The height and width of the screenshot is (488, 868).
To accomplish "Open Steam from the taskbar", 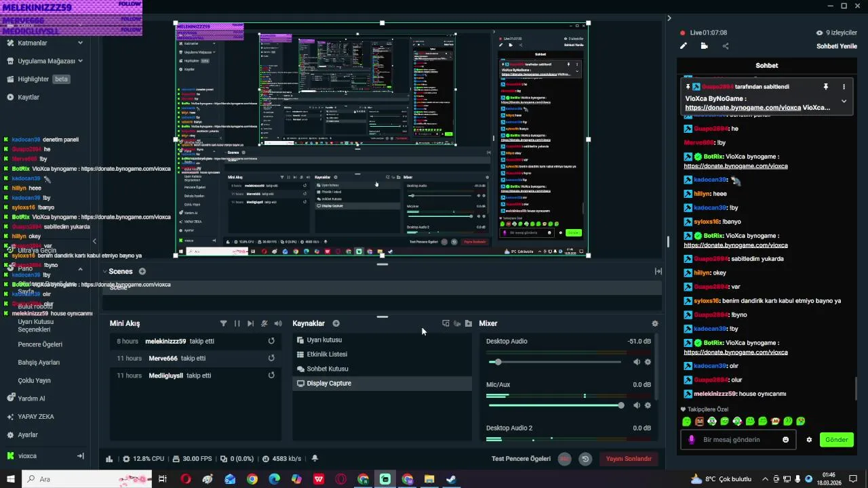I will (x=451, y=479).
